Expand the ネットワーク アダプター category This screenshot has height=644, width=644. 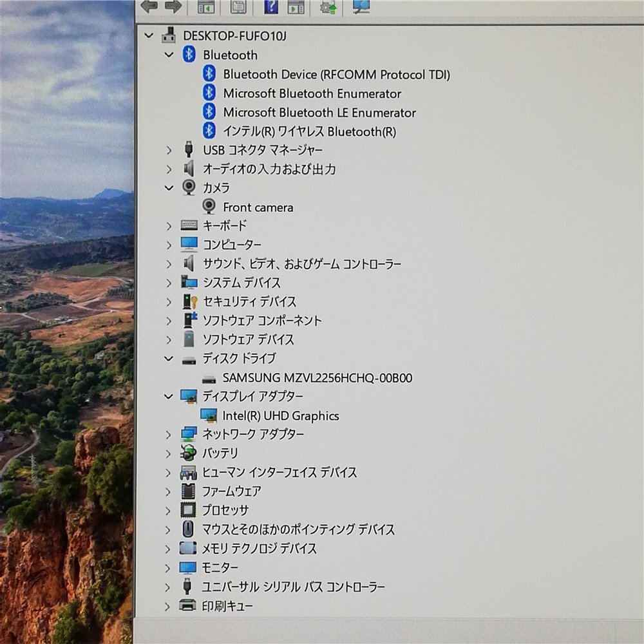pos(168,435)
